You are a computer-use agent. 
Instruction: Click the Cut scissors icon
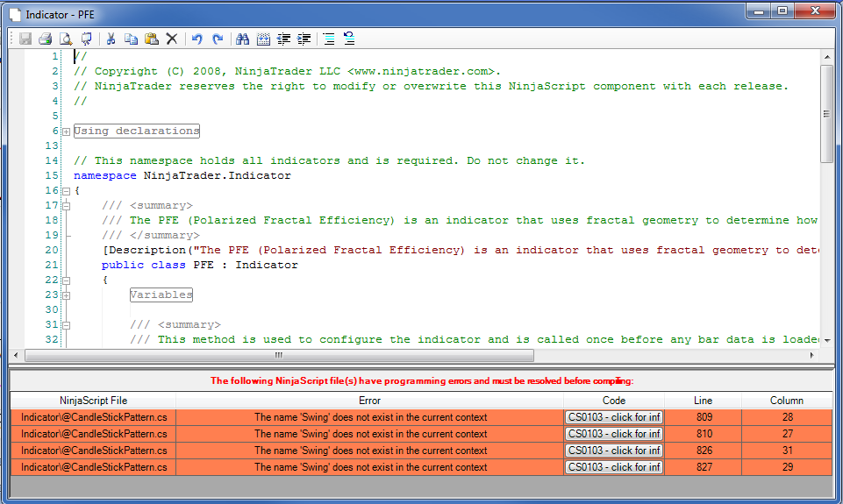point(111,39)
